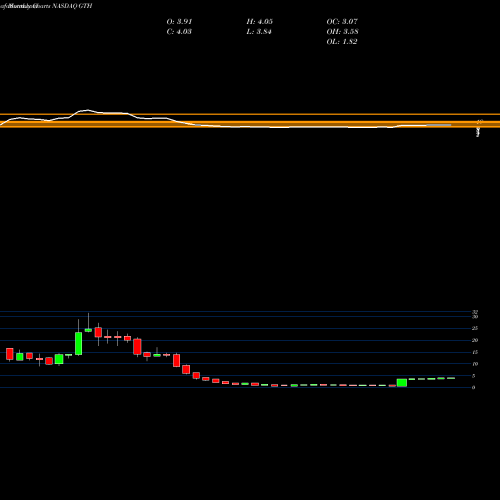This screenshot has height=500, width=500.
Task: Select the OL: 1.82 reading
Action: click(x=342, y=42)
